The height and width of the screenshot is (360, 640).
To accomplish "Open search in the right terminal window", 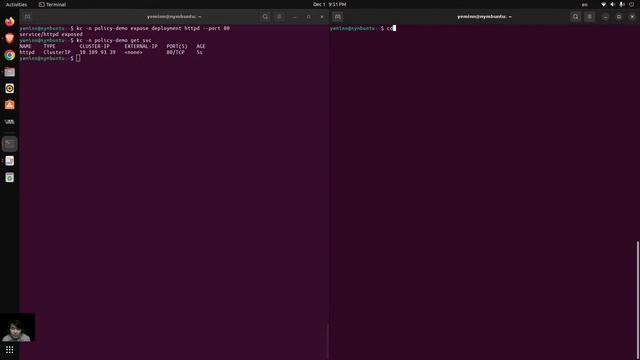I will coord(576,17).
